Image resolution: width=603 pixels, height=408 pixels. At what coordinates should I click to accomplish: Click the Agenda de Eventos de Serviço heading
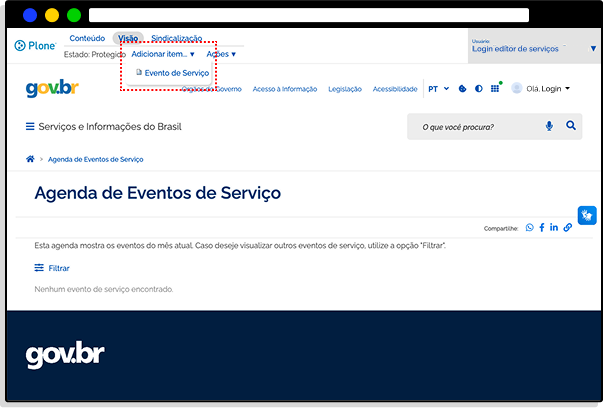(158, 193)
